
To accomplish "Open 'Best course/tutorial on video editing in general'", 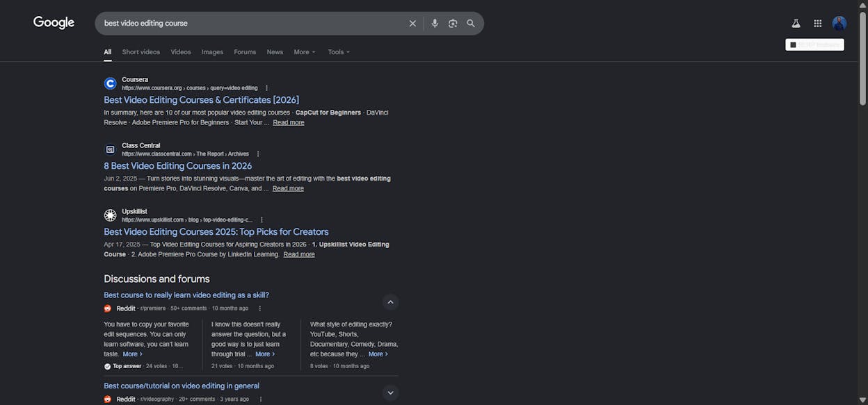I will point(182,386).
